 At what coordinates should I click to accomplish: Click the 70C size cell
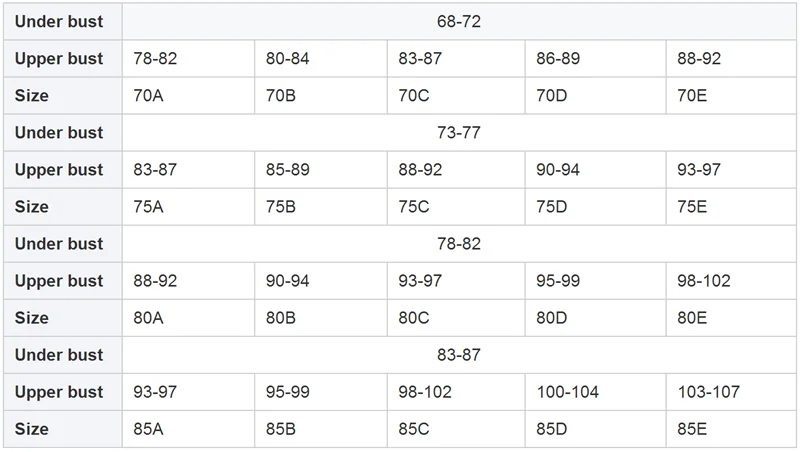point(456,95)
